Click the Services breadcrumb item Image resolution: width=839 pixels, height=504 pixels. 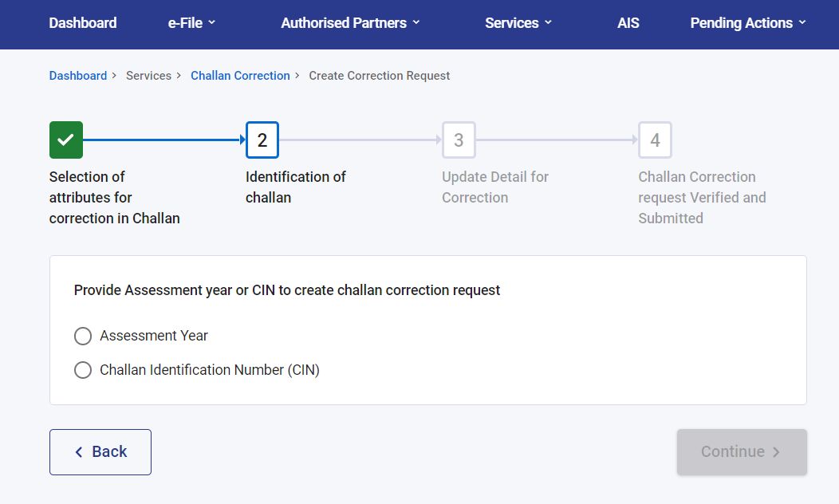tap(148, 76)
